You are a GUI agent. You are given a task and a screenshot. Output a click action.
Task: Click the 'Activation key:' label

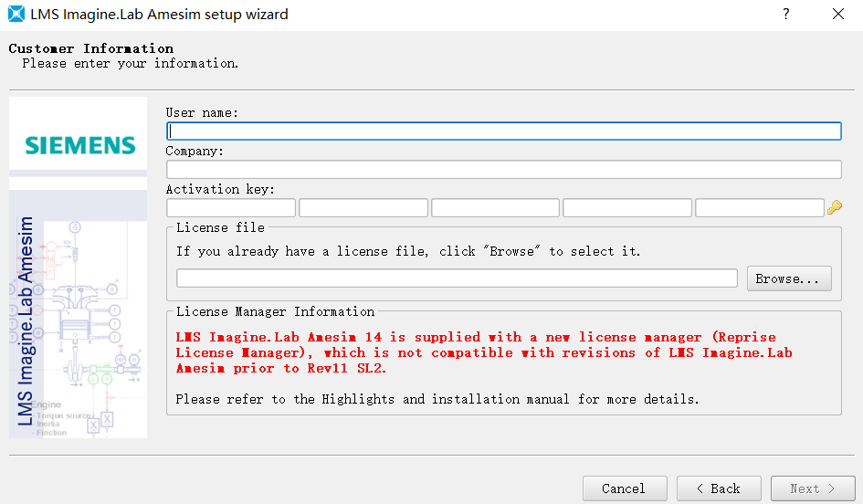coord(220,189)
